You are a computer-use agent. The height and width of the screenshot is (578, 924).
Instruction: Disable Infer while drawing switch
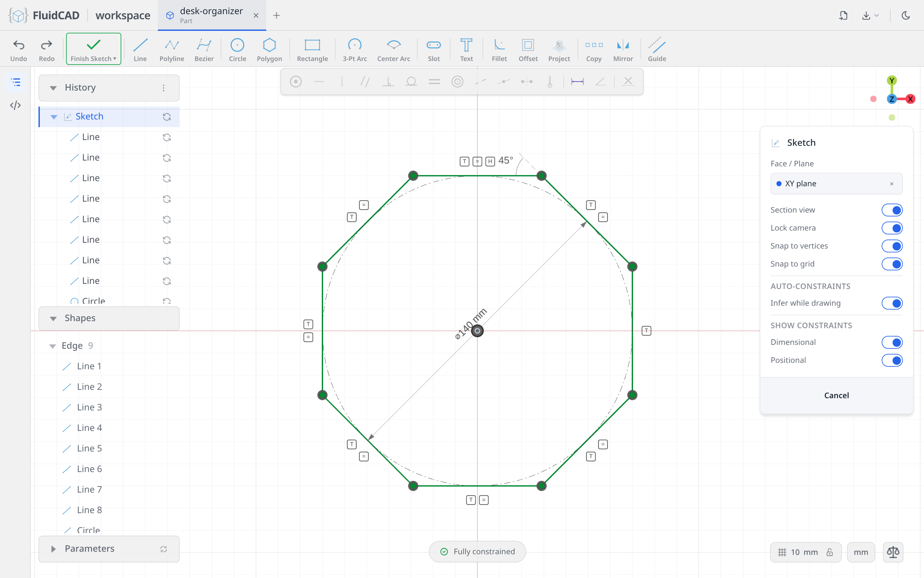(x=892, y=303)
